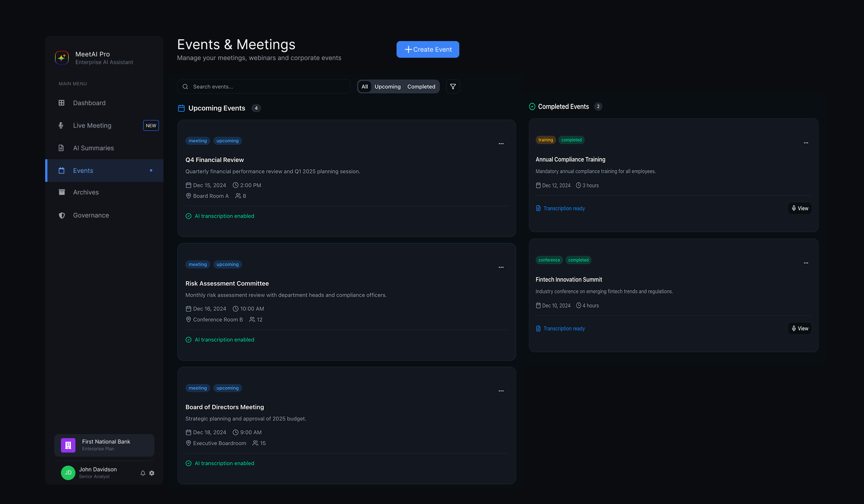This screenshot has width=864, height=504.
Task: Click the microphone View icon on Annual Compliance Training
Action: click(x=794, y=208)
